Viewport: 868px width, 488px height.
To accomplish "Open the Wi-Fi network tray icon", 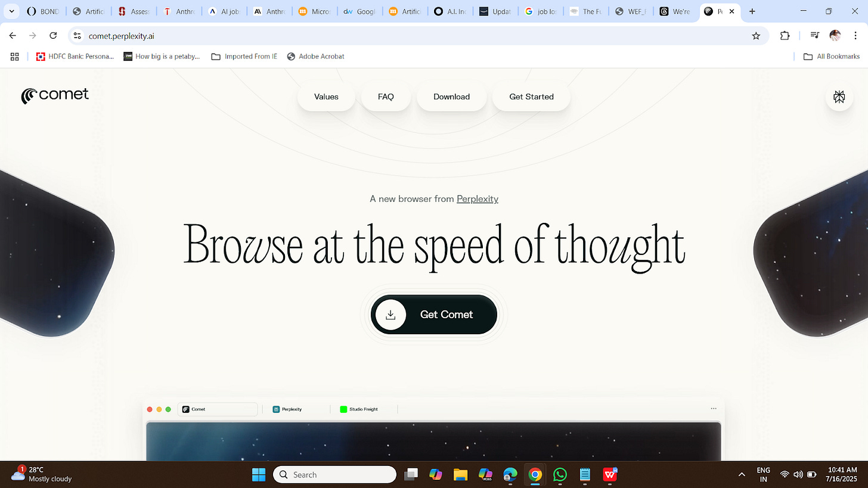I will tap(785, 474).
